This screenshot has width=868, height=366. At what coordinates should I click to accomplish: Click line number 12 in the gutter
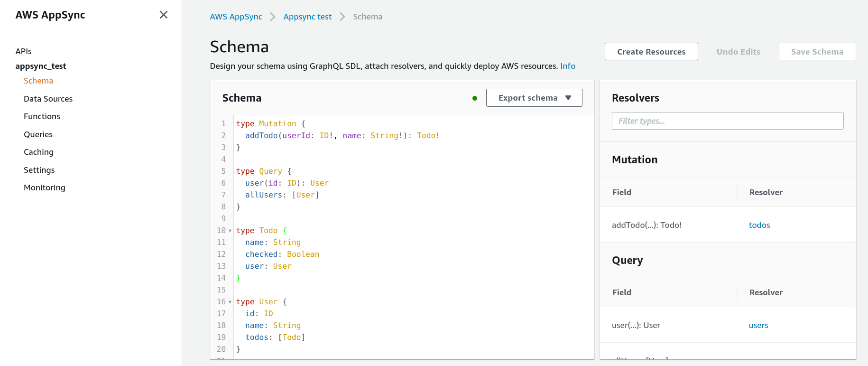coord(222,254)
